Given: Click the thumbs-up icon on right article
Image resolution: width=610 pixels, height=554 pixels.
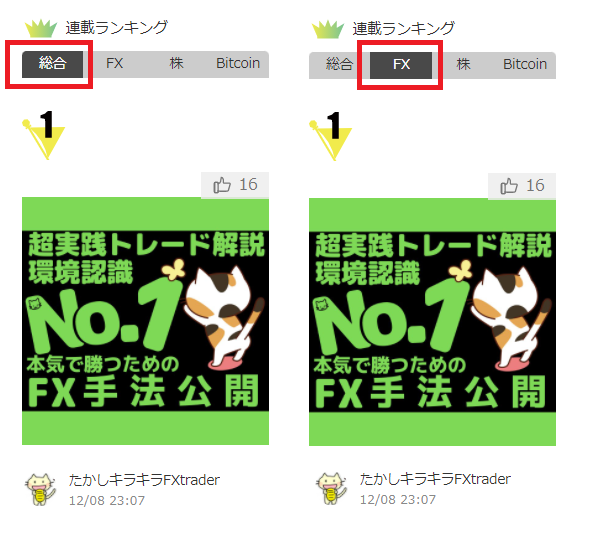Looking at the screenshot, I should coord(509,186).
